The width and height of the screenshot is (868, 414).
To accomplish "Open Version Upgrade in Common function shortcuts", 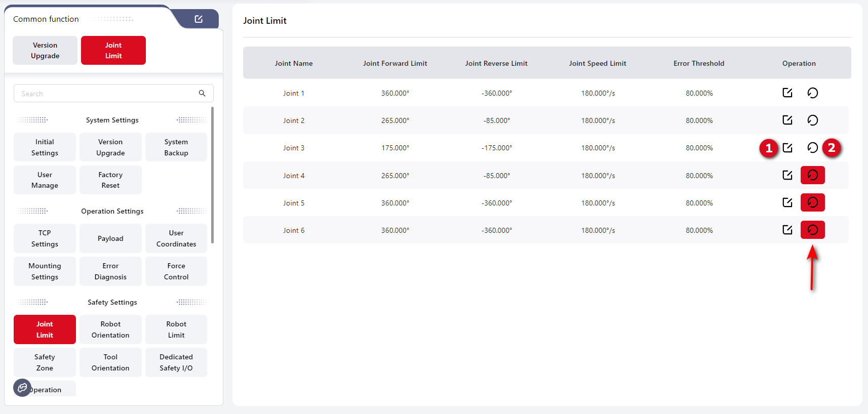I will pyautogui.click(x=45, y=51).
